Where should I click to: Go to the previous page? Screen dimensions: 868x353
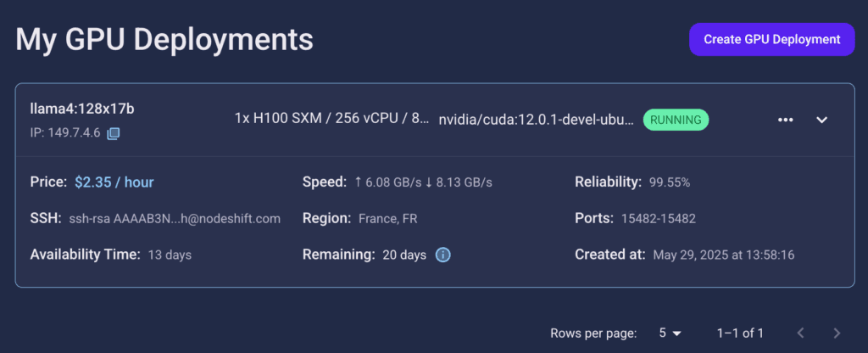click(800, 333)
